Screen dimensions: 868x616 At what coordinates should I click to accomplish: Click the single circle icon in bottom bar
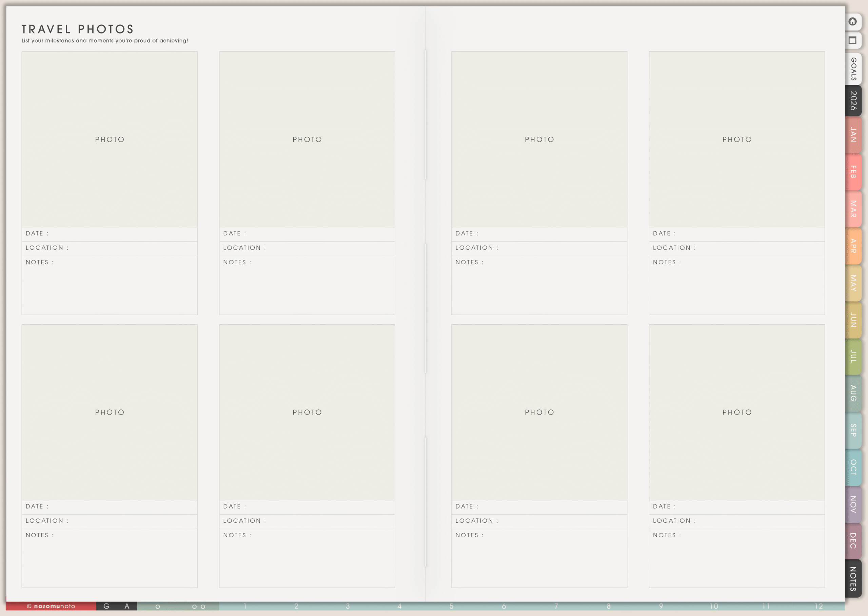click(158, 607)
